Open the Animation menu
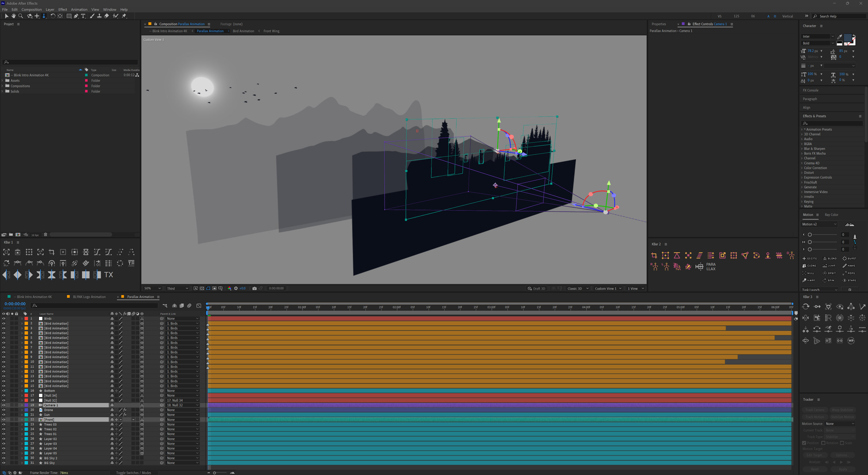Image resolution: width=868 pixels, height=475 pixels. pos(79,9)
